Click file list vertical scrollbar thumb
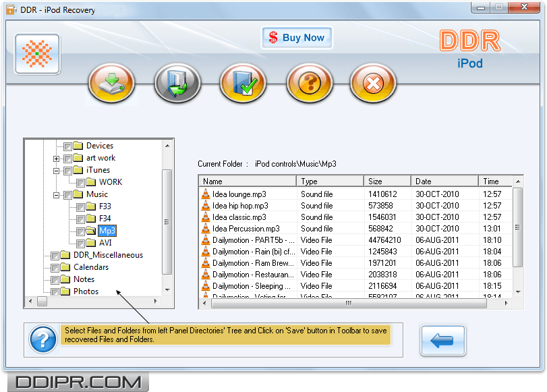The width and height of the screenshot is (547, 392). pyautogui.click(x=518, y=227)
